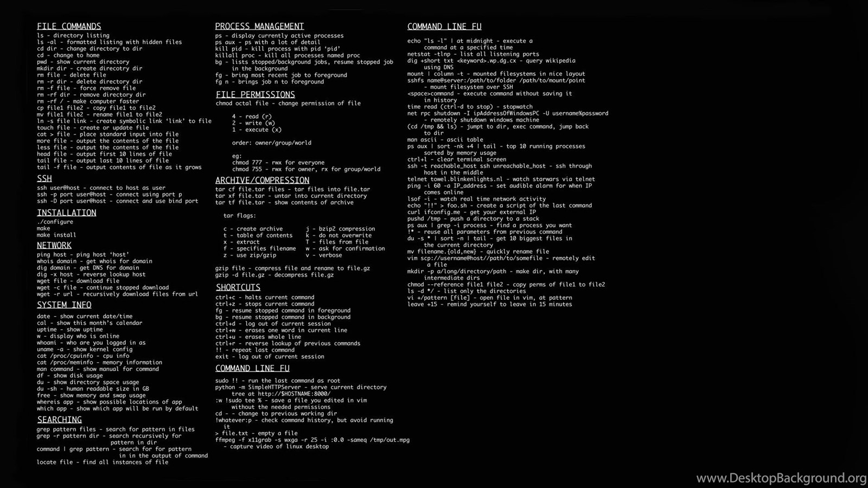The width and height of the screenshot is (868, 488).
Task: Click the 'rm -rf / - make computer faster' line
Action: 88,101
